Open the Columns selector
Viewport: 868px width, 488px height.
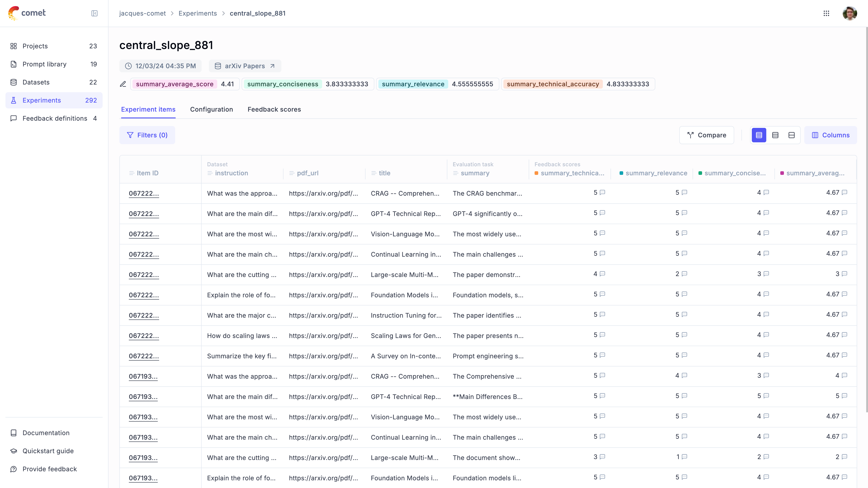[x=830, y=135]
